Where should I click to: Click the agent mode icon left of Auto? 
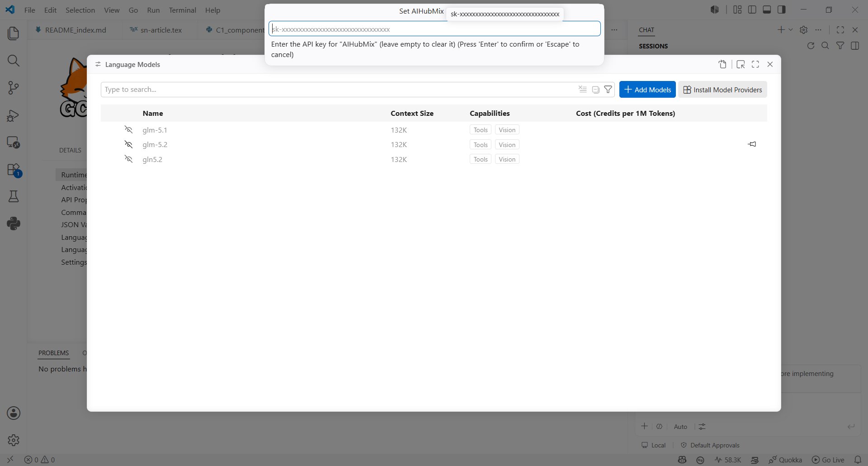[x=660, y=426]
